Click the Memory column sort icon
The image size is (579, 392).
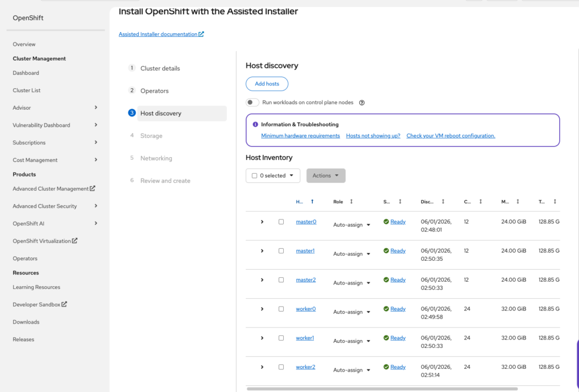coord(517,201)
